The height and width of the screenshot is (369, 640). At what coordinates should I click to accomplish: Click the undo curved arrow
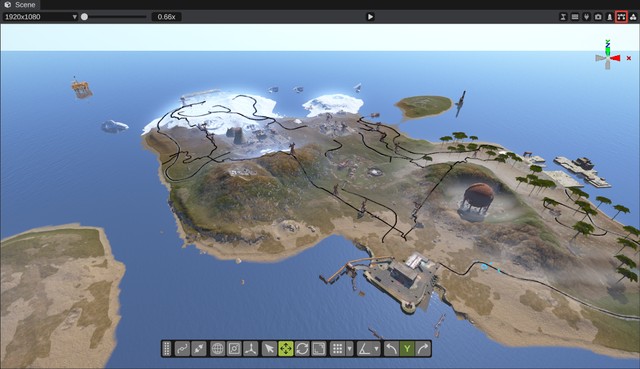(x=391, y=349)
